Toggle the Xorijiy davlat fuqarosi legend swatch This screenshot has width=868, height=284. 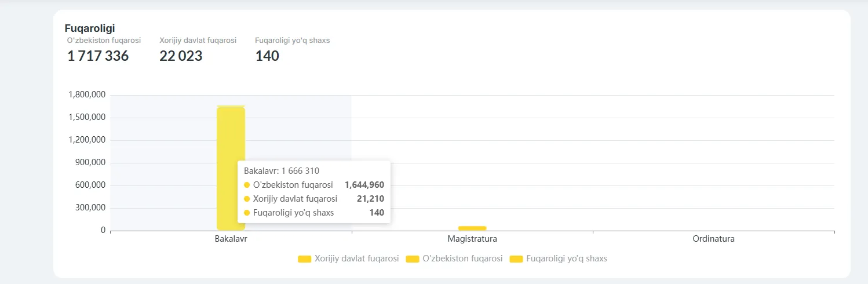tap(305, 259)
